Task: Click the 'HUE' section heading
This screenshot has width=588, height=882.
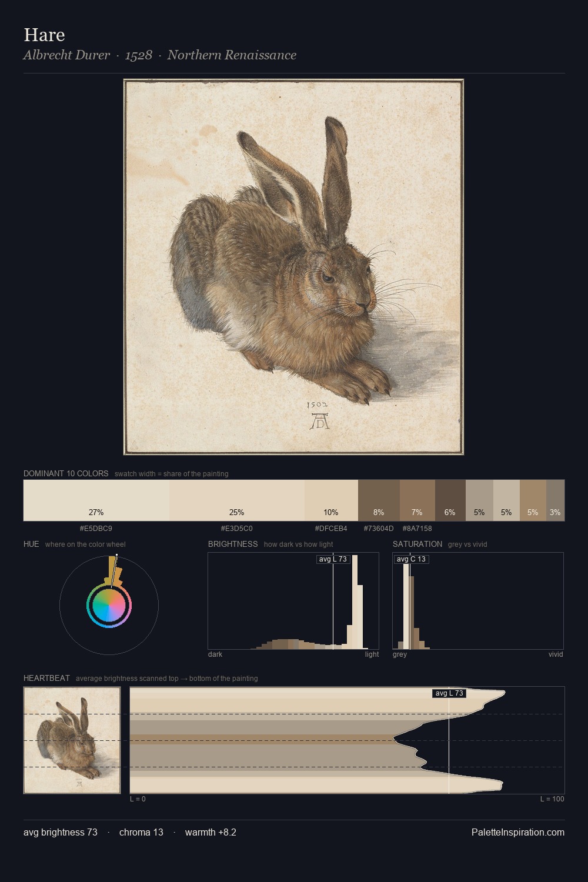Action: click(31, 544)
